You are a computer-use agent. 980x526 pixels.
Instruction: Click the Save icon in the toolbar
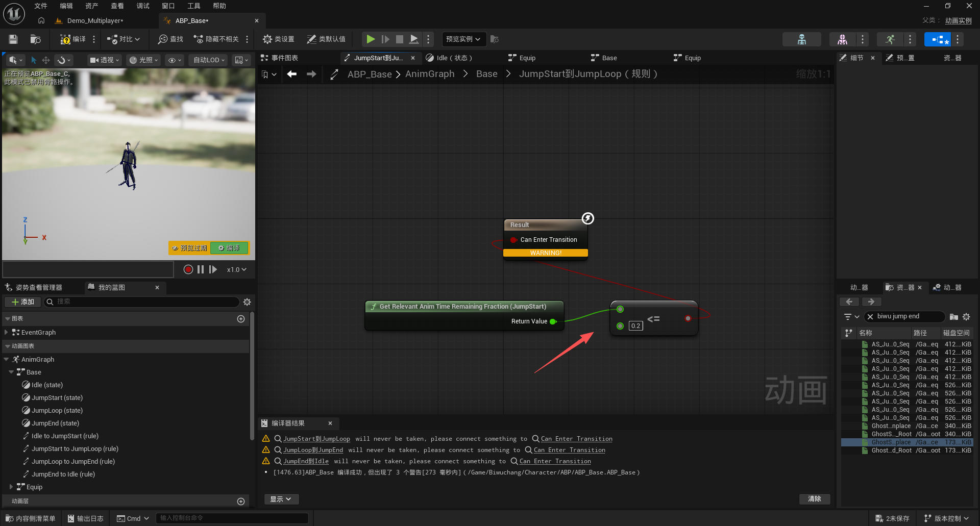(x=13, y=39)
